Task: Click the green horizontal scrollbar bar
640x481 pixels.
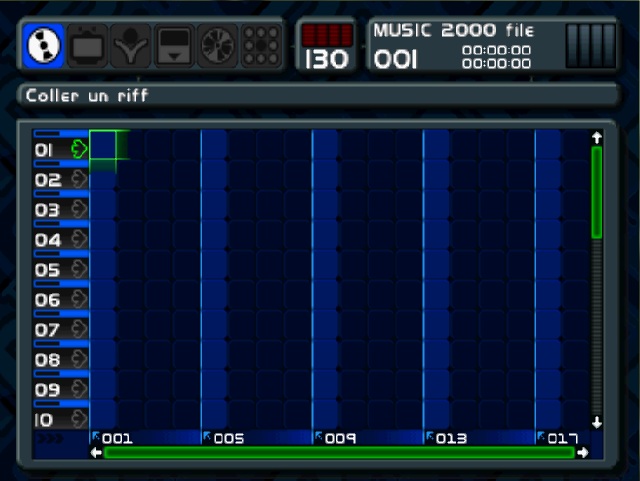Action: (339, 453)
